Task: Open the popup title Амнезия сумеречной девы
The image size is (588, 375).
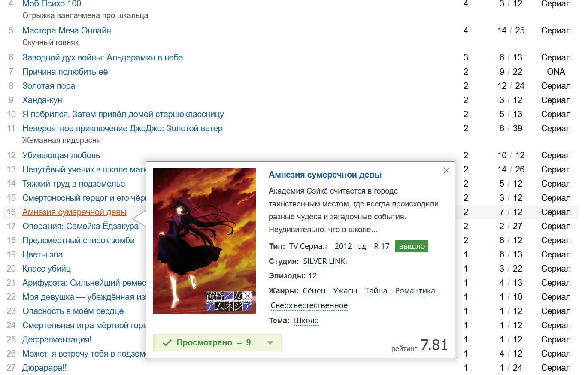Action: click(x=325, y=175)
